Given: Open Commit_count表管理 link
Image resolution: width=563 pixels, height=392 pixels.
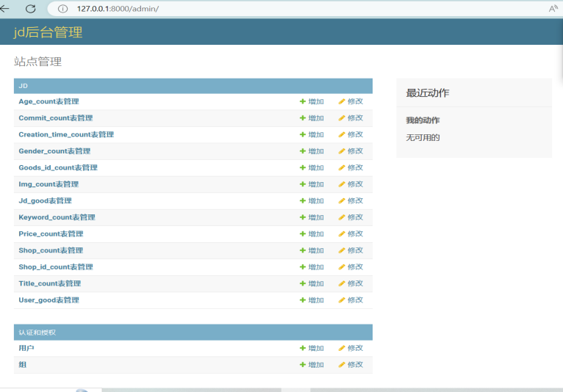Looking at the screenshot, I should pyautogui.click(x=56, y=118).
